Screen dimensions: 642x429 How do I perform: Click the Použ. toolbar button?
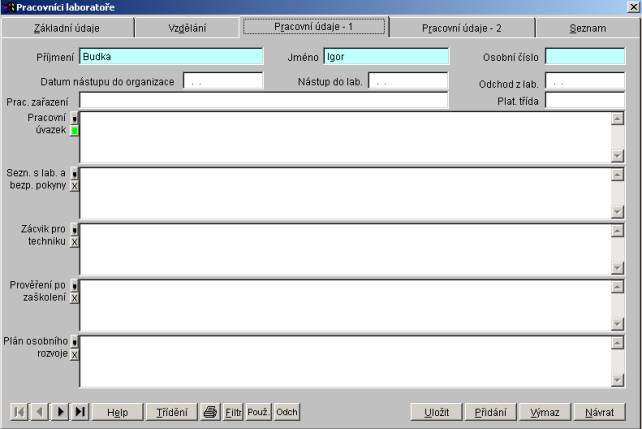[x=259, y=412]
